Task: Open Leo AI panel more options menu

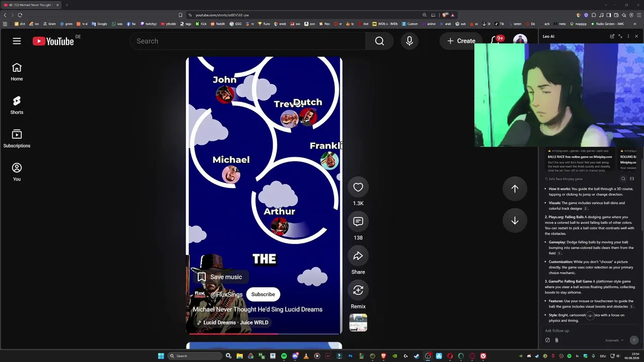Action: tap(628, 36)
